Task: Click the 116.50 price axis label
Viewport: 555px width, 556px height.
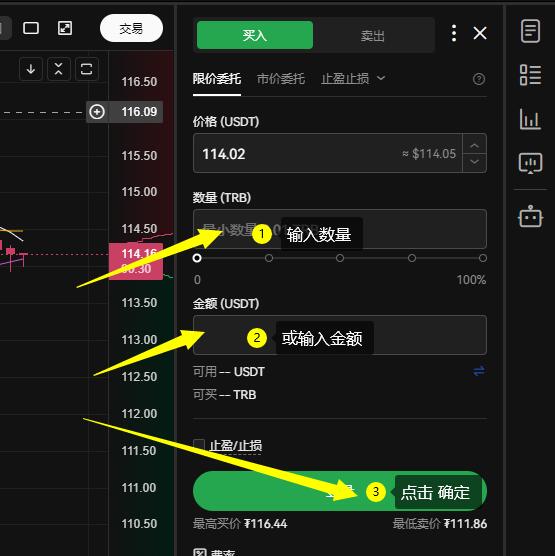Action: tap(139, 82)
